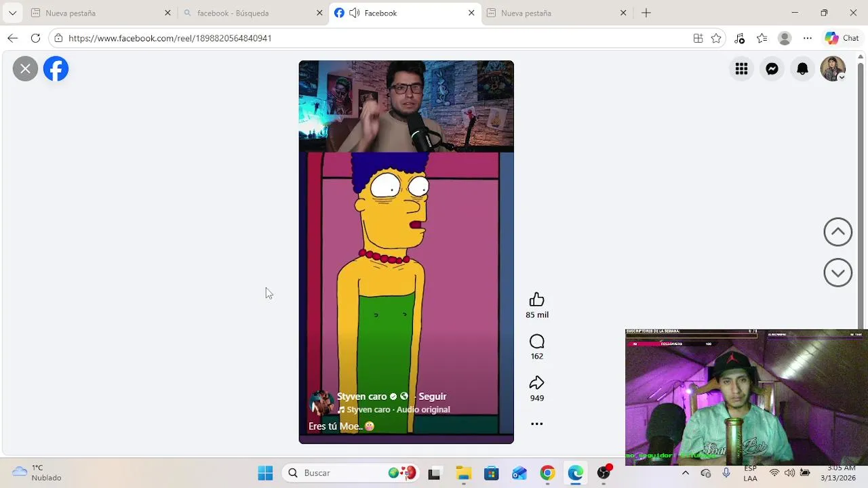Open the ESP LAA language switcher
Image resolution: width=868 pixels, height=488 pixels.
(x=750, y=473)
